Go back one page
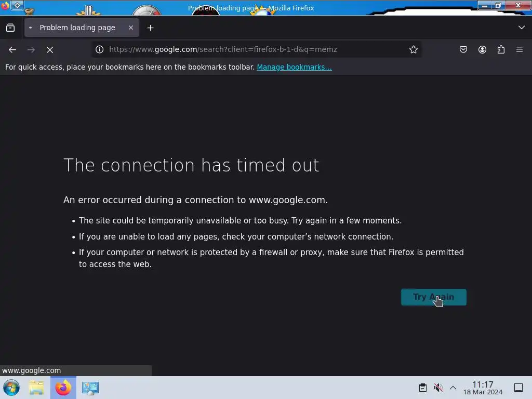 (12, 50)
